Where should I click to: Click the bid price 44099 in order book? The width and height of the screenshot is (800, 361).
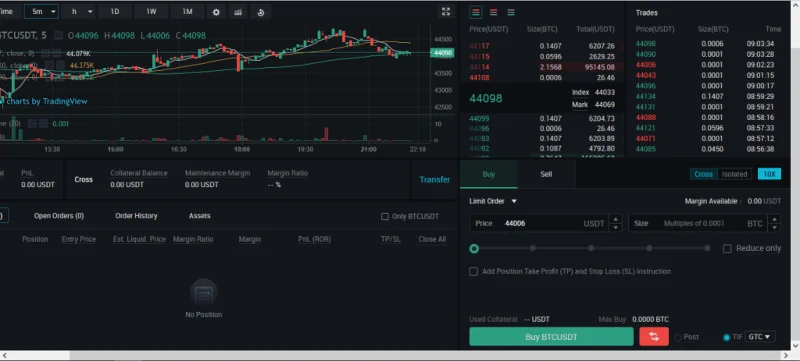(x=479, y=118)
